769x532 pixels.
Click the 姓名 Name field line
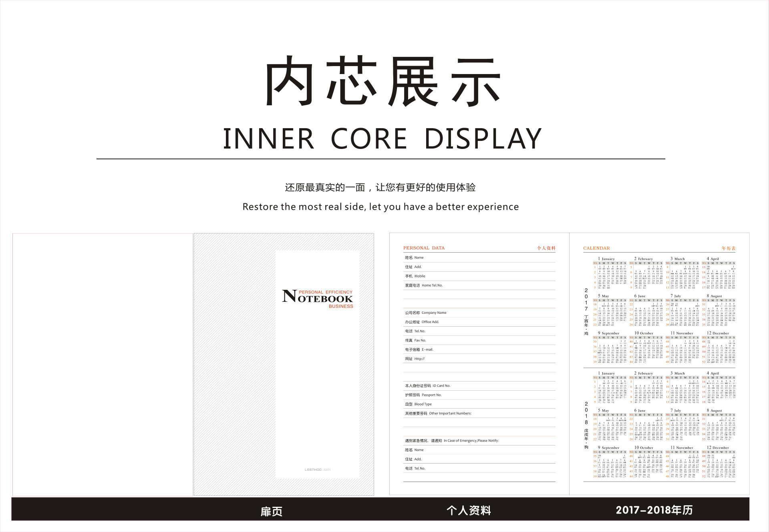(479, 258)
